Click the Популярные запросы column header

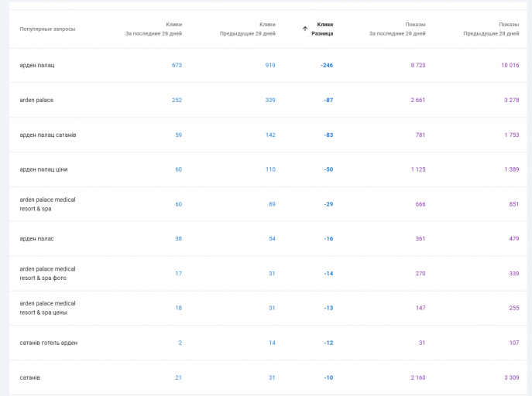(x=47, y=29)
